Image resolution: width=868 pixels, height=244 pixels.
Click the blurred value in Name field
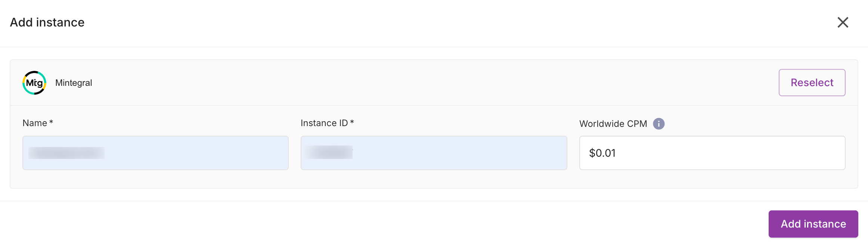66,153
